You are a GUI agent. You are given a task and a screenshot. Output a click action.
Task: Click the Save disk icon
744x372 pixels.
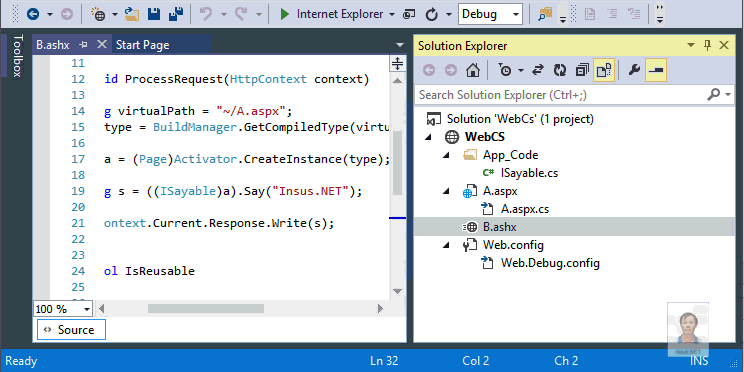coord(154,14)
